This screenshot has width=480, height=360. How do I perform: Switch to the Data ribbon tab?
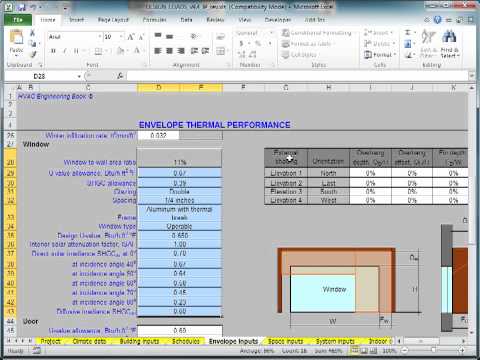coord(186,20)
